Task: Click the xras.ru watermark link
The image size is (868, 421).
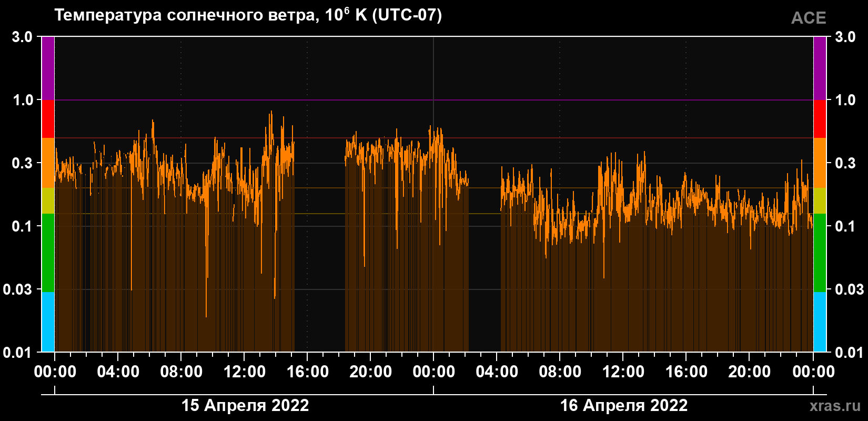Action: (x=835, y=406)
